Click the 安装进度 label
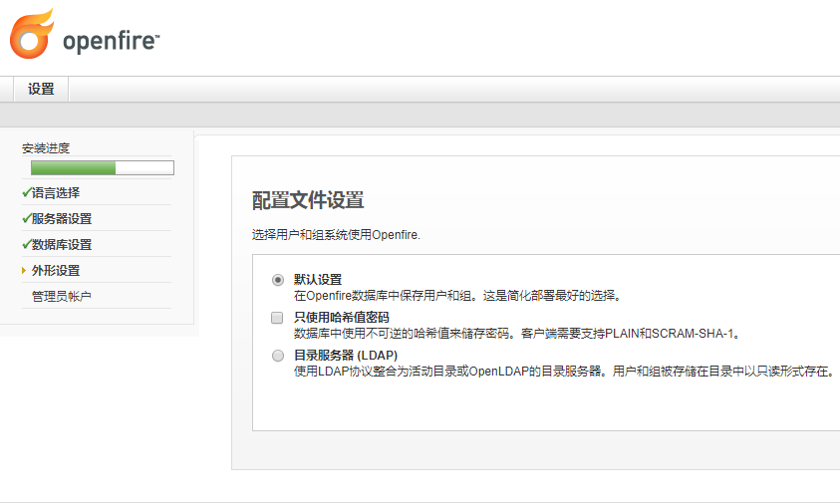The image size is (840, 504). 46,148
